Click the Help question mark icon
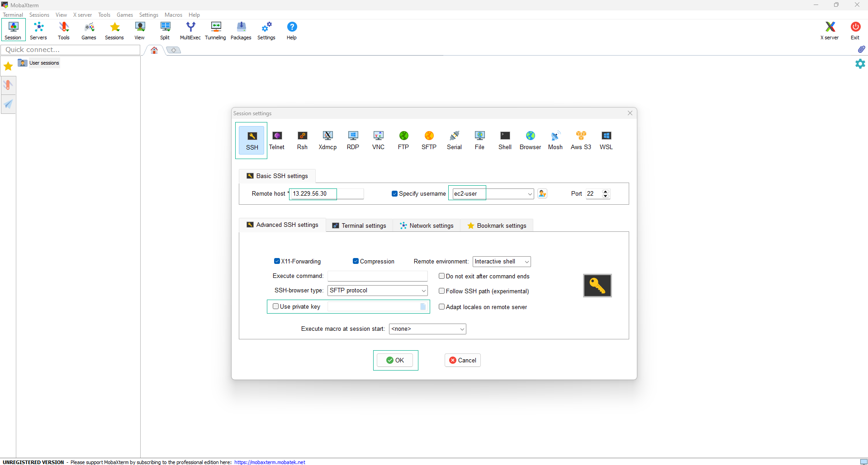 click(x=292, y=30)
